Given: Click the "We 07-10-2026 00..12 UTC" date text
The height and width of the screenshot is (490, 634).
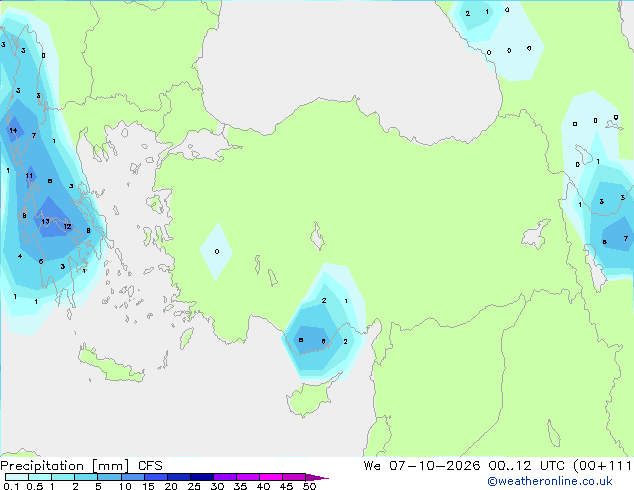Looking at the screenshot, I should (x=466, y=466).
